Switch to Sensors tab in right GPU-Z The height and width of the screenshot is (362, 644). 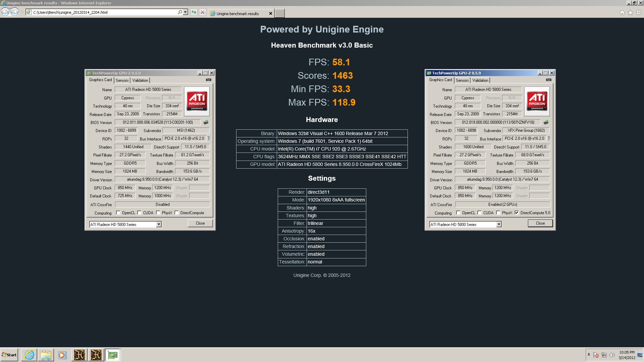click(462, 80)
